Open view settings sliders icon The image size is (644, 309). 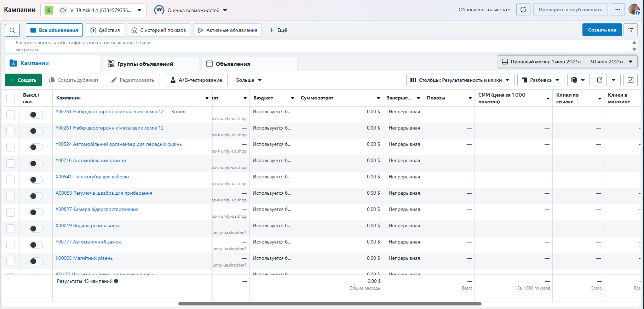point(631,30)
